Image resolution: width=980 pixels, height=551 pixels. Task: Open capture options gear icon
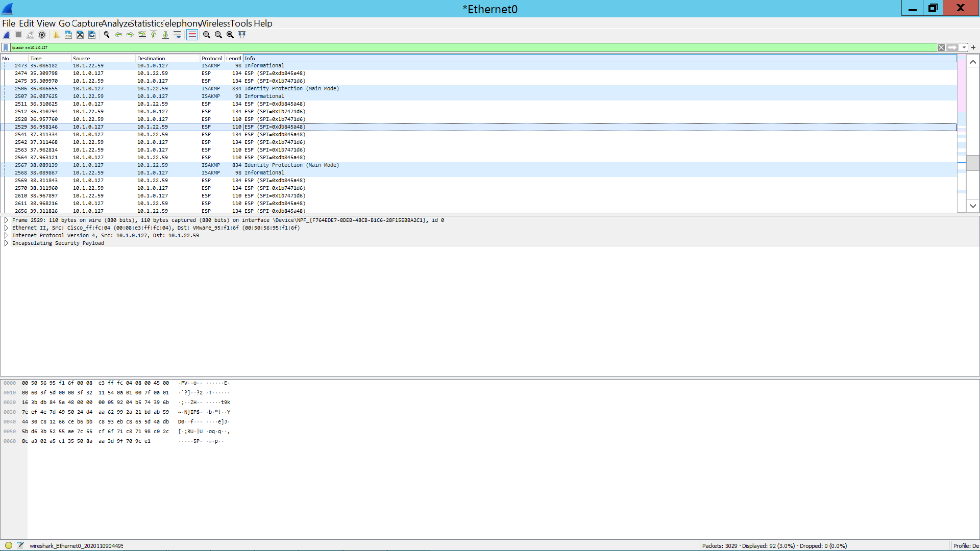coord(42,35)
